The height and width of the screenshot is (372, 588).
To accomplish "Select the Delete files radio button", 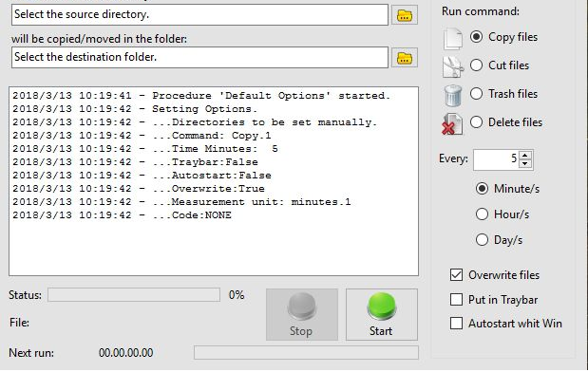I will [x=476, y=121].
